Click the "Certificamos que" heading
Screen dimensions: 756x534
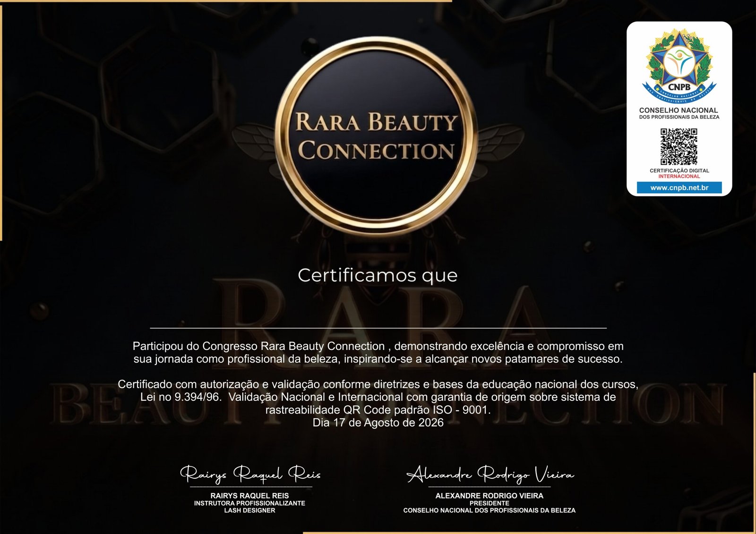pos(378,275)
